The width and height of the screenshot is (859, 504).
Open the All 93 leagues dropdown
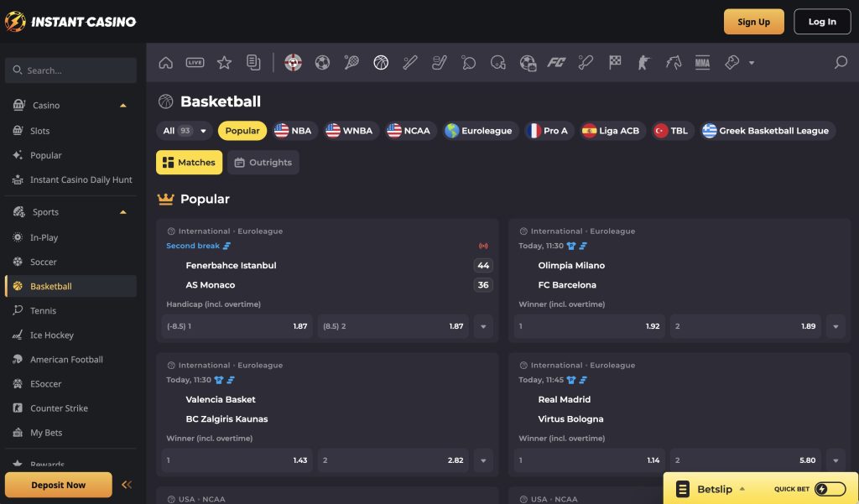click(x=183, y=130)
